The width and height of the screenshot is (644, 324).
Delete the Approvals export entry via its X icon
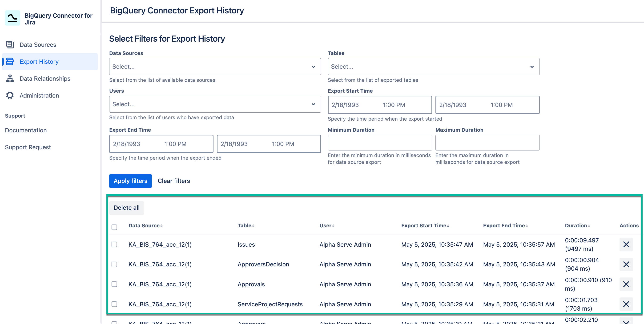[x=626, y=284]
